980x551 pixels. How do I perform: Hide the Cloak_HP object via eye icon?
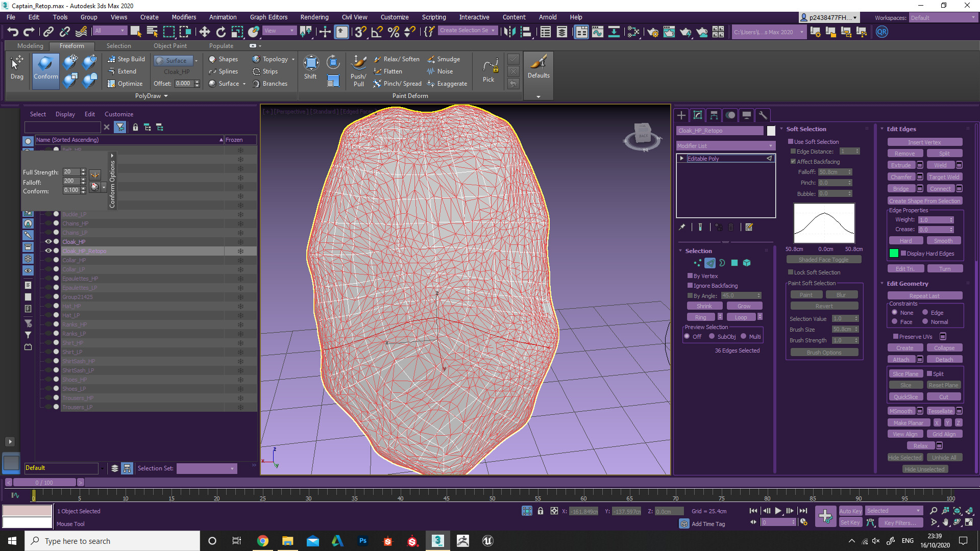48,242
